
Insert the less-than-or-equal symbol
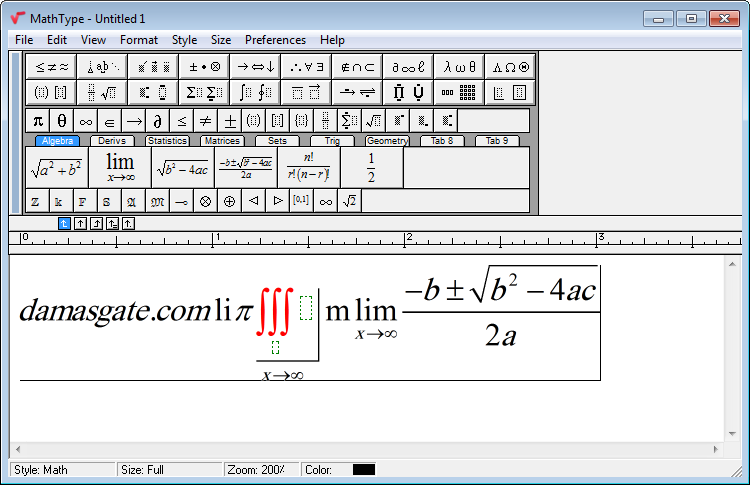point(182,121)
